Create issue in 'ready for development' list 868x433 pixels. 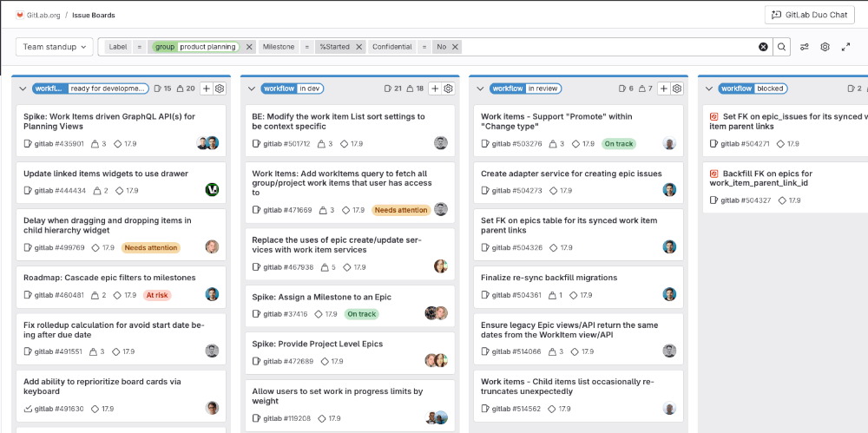pos(206,89)
